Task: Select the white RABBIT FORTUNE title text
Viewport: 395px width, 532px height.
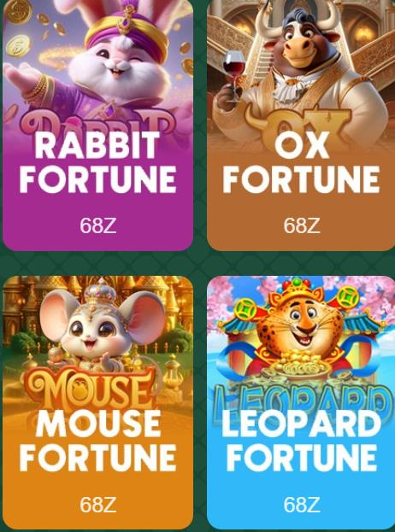Action: point(97,162)
